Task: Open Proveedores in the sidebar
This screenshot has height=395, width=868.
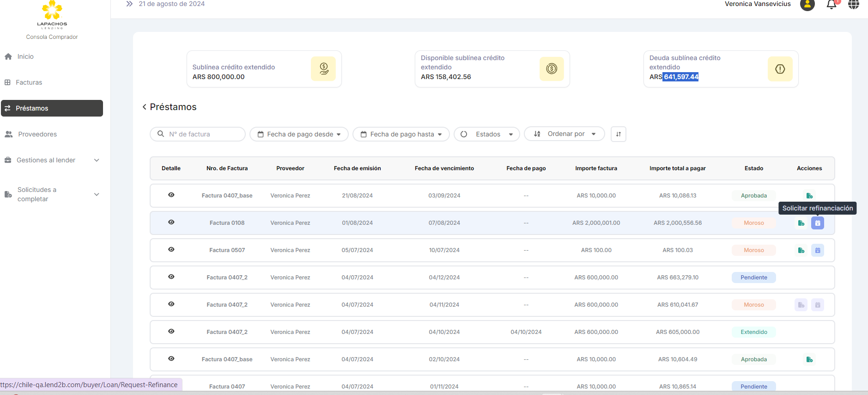Action: pos(37,134)
